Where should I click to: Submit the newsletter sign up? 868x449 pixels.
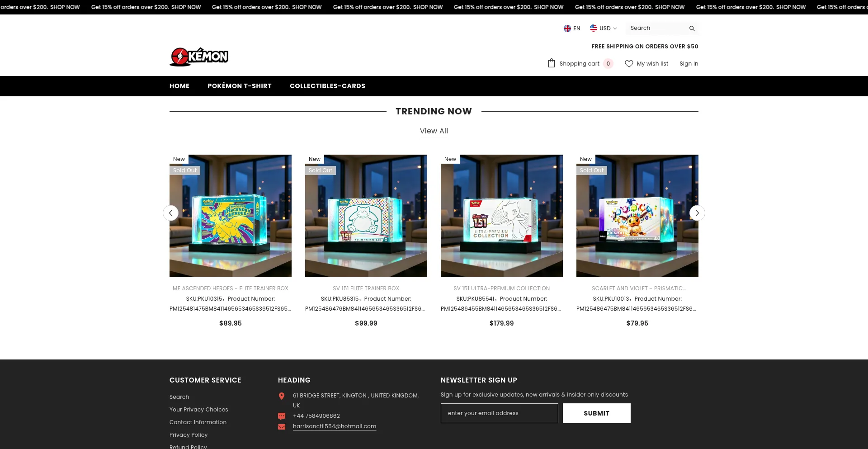click(x=597, y=413)
